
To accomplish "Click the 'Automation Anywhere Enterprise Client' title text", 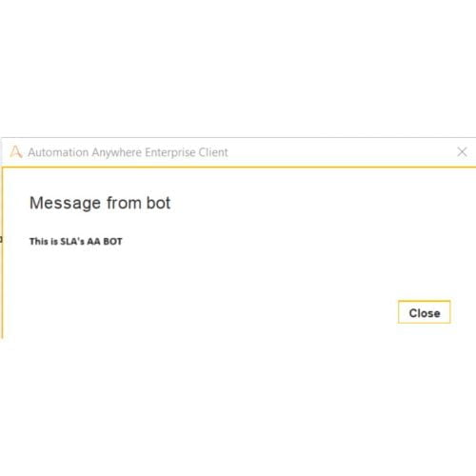I will click(x=128, y=152).
